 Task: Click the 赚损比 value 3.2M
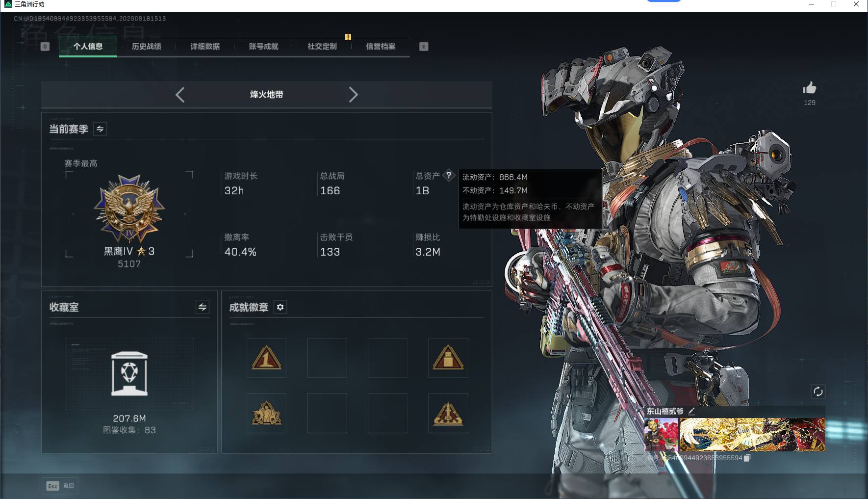click(428, 252)
